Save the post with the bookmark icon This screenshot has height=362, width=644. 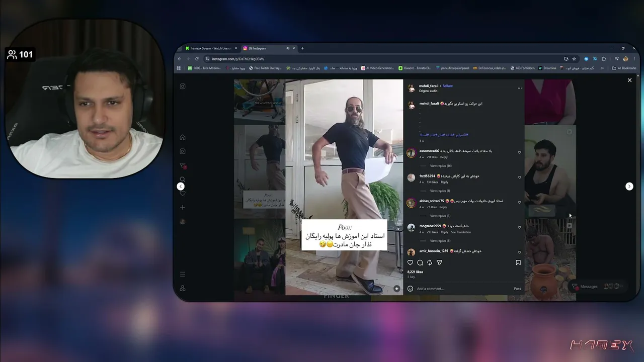[x=518, y=262]
